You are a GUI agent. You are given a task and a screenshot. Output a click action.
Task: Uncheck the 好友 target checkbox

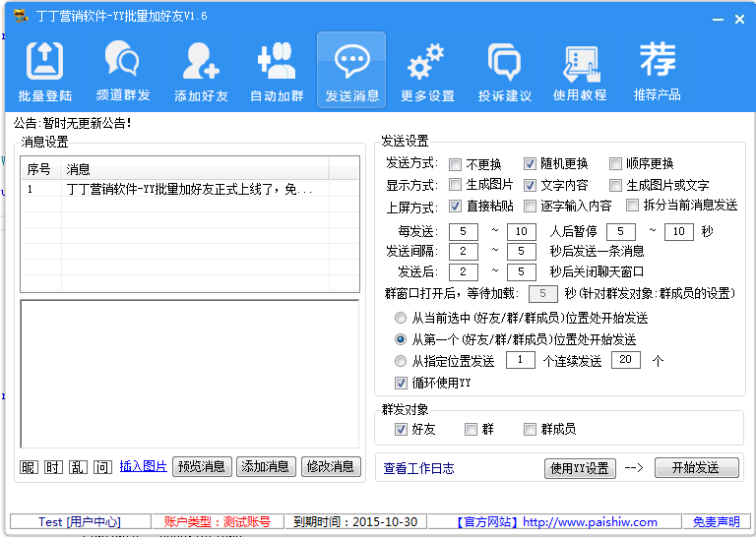point(401,429)
